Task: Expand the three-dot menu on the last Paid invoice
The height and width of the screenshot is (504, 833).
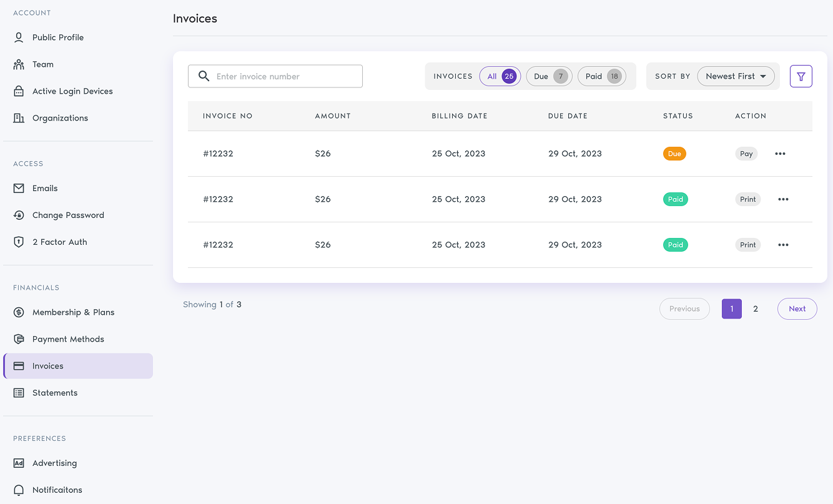Action: (x=783, y=244)
